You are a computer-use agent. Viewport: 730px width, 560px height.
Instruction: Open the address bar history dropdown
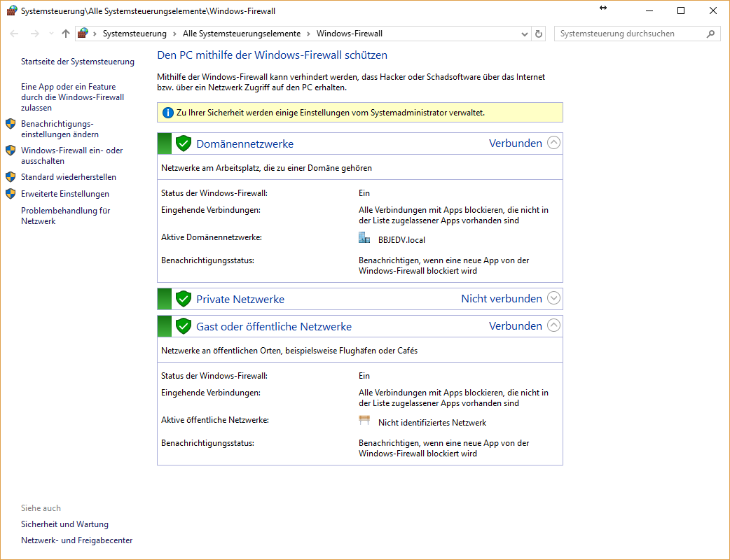[525, 34]
